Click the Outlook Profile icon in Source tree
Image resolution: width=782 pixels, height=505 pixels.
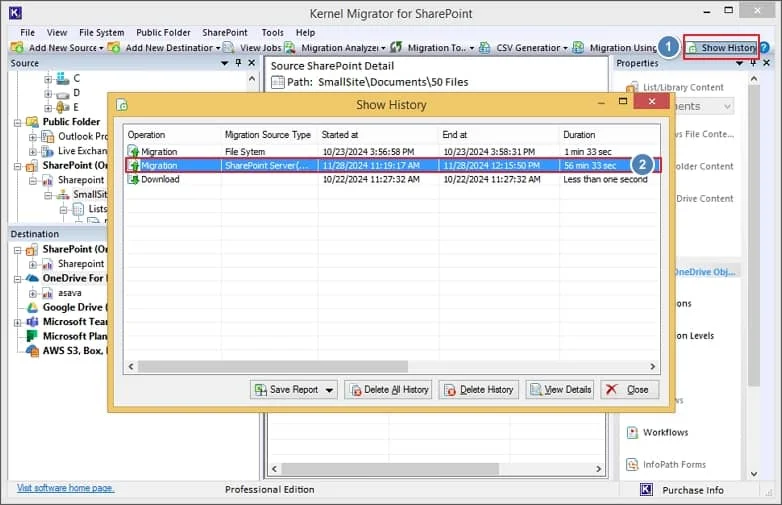click(x=48, y=136)
